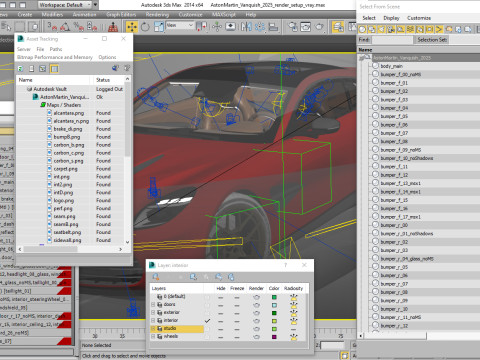Viewport: 480px width, 360px height.
Task: Open color swatch of the doors layer
Action: 274,305
